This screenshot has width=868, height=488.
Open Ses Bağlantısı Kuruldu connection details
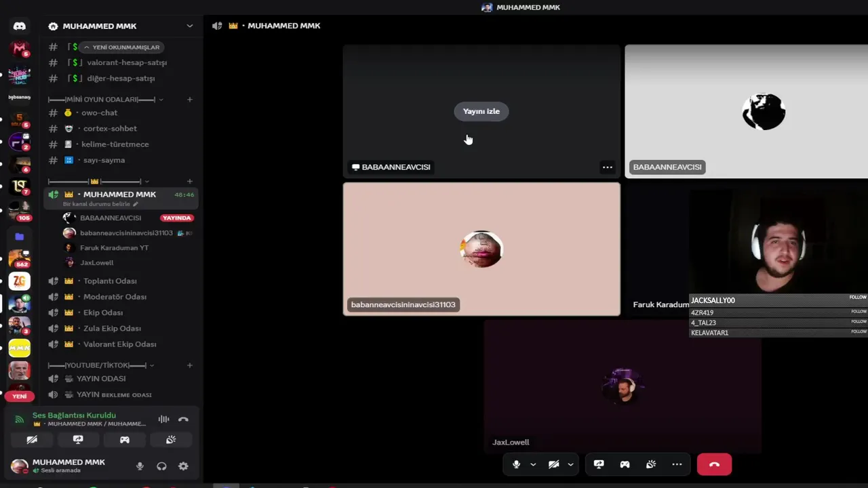[74, 415]
